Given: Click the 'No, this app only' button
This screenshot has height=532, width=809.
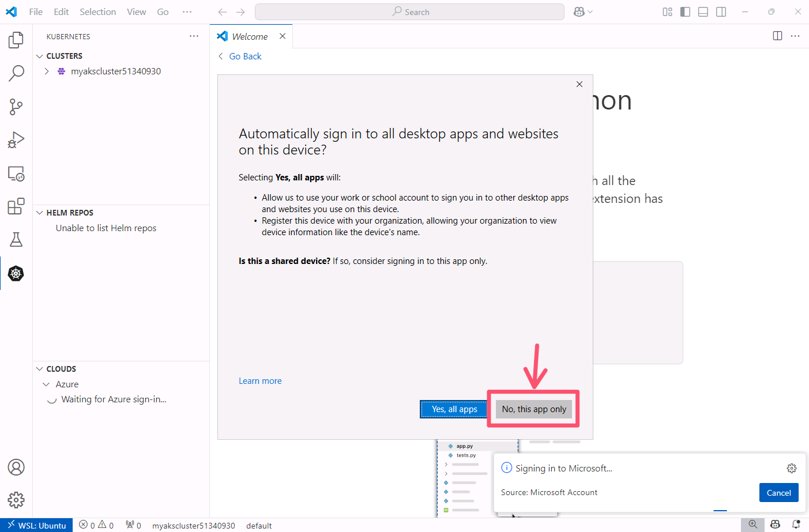Looking at the screenshot, I should point(533,409).
